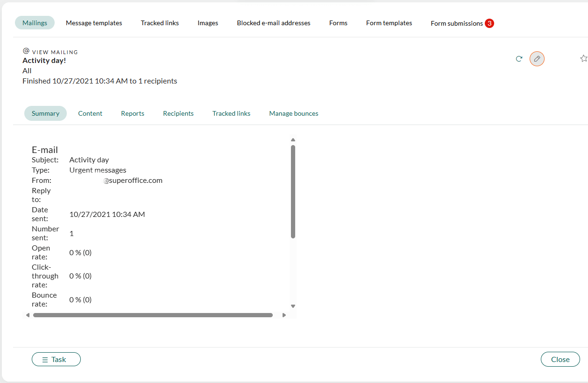The height and width of the screenshot is (383, 588).
Task: View the Recipients sub-tab
Action: 178,113
